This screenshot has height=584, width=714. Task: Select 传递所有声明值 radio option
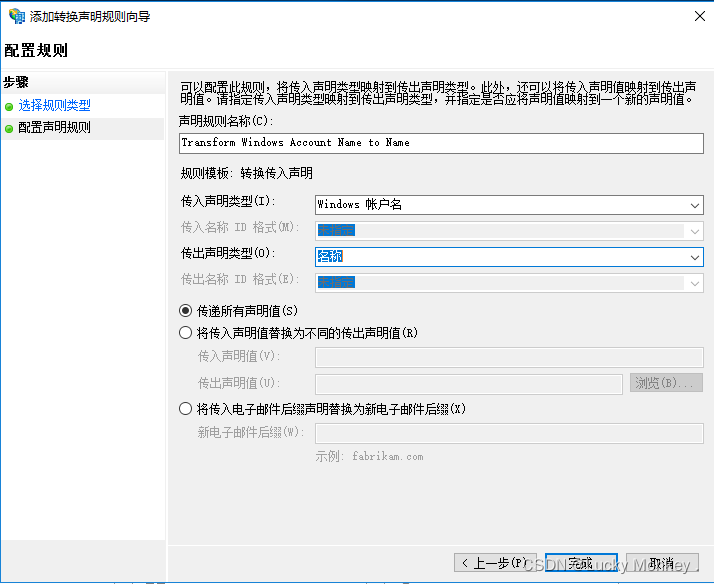tap(185, 311)
